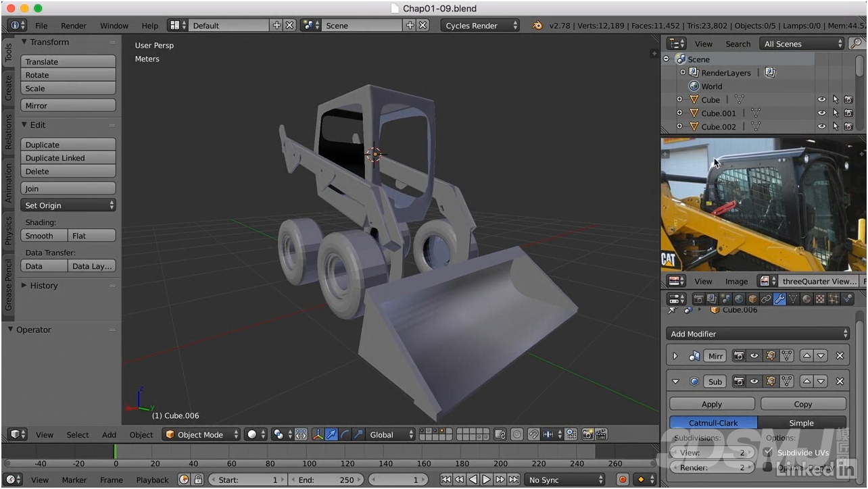Viewport: 868px width, 489px height.
Task: Toggle Mirror modifier viewport eye display
Action: coord(754,356)
